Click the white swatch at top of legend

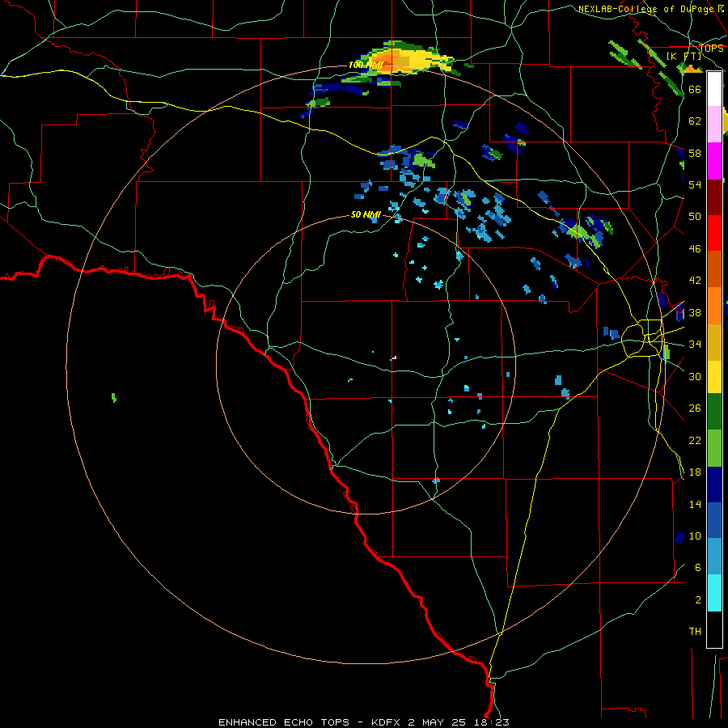click(714, 89)
